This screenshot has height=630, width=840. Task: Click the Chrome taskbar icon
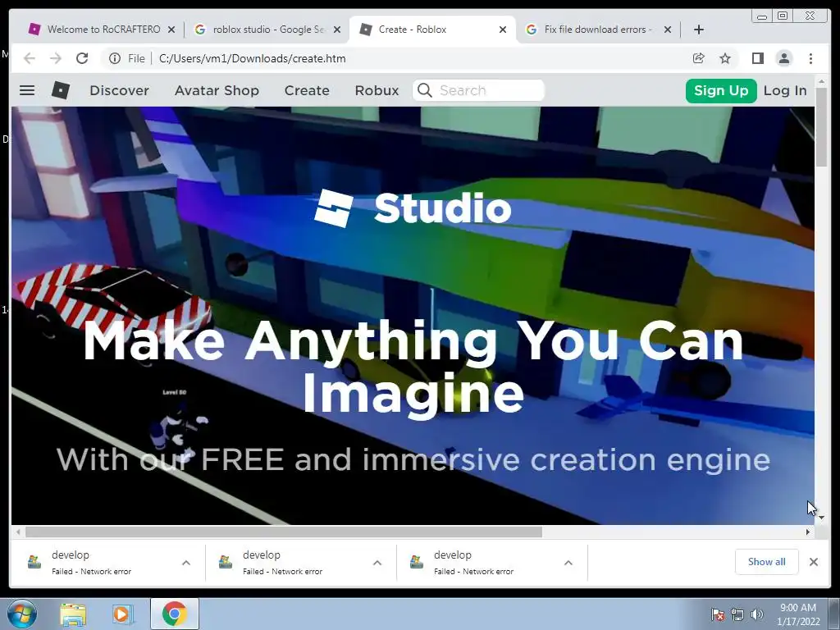pyautogui.click(x=174, y=614)
